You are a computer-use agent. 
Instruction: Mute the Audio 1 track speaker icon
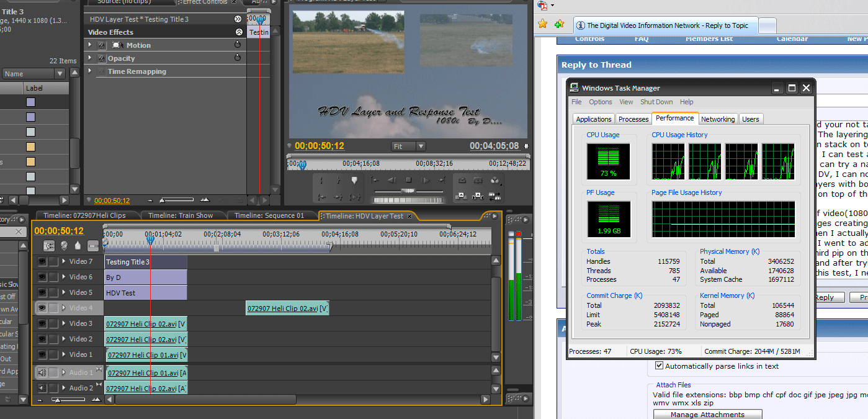pos(42,372)
